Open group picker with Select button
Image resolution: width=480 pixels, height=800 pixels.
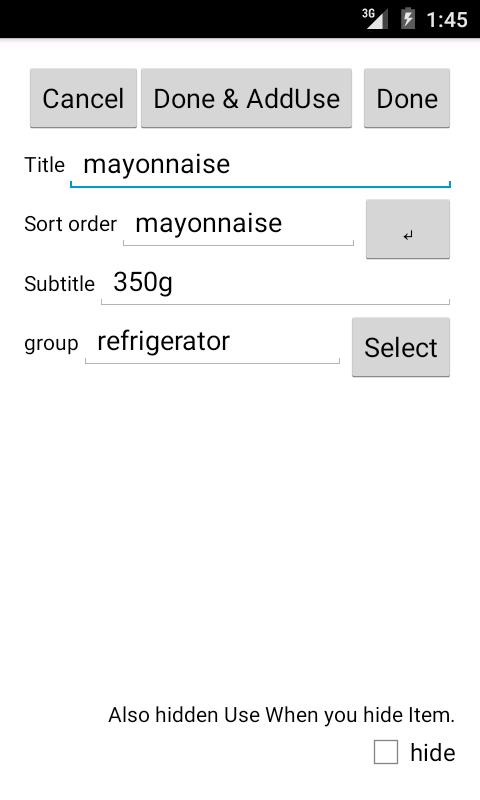401,347
